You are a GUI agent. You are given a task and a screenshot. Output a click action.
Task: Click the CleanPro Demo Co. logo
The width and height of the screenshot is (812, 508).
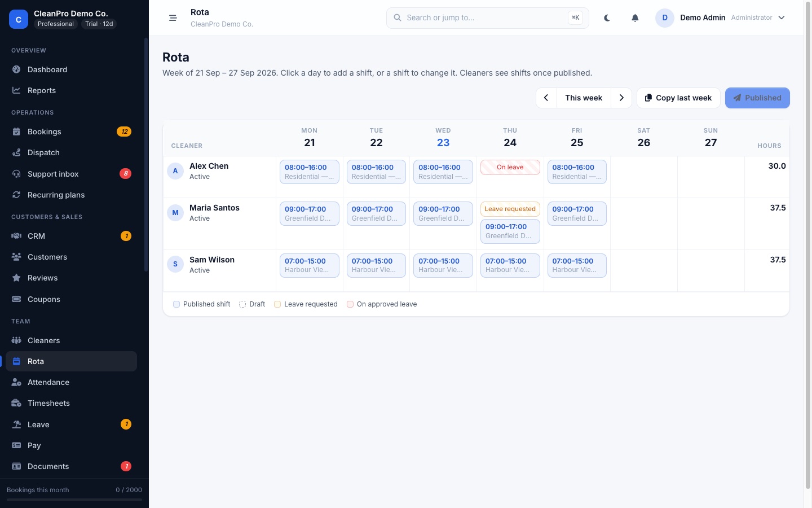click(x=19, y=19)
